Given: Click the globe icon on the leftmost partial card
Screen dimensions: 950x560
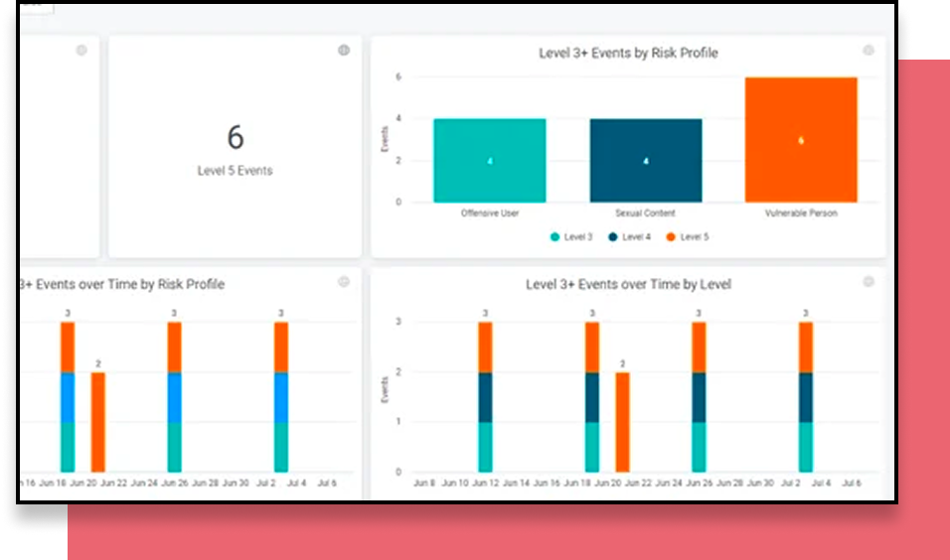Looking at the screenshot, I should pyautogui.click(x=81, y=51).
